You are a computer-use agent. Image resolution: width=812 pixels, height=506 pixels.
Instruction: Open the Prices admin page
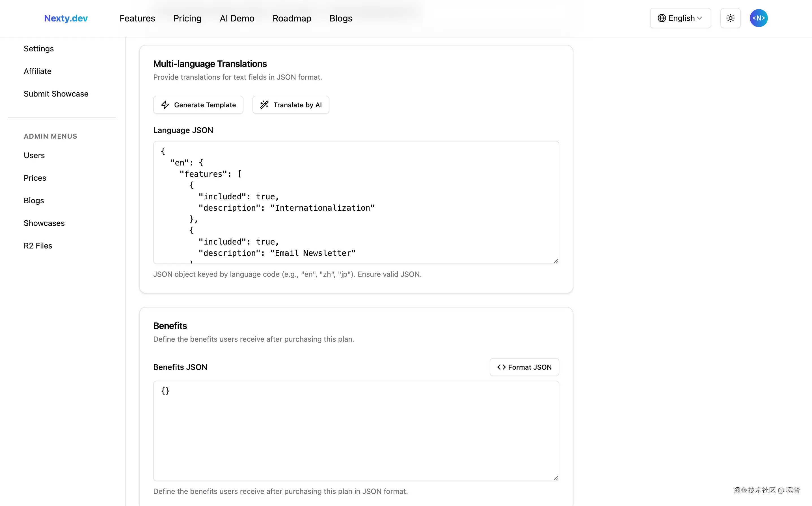(35, 178)
